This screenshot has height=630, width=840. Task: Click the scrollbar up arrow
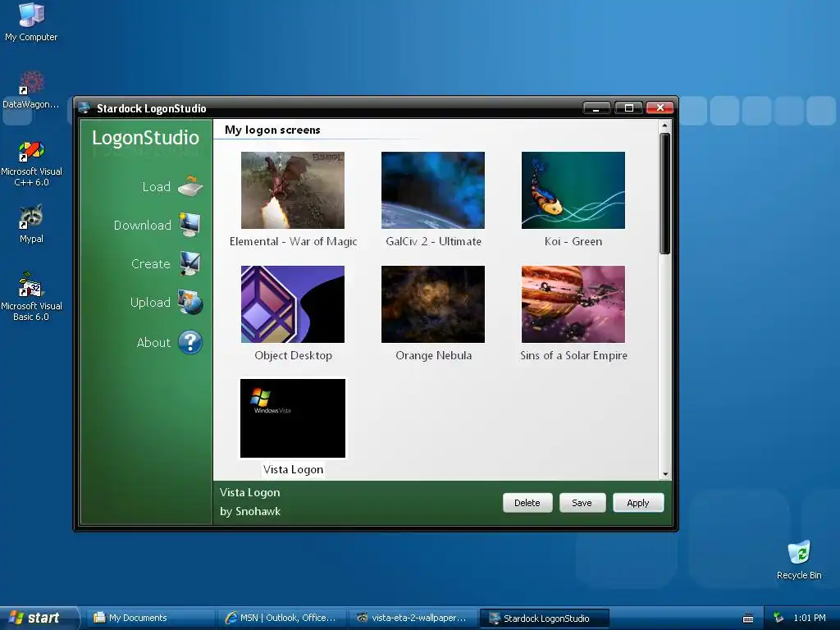pos(664,126)
